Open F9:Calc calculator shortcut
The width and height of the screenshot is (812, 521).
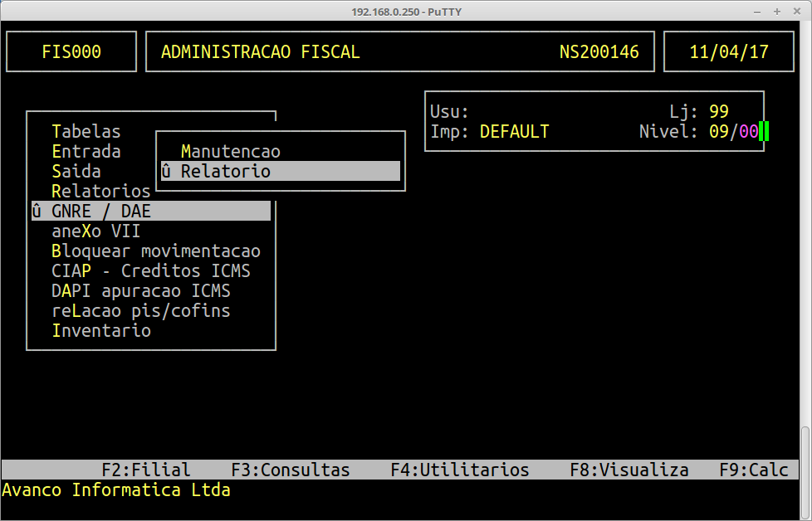coord(753,470)
